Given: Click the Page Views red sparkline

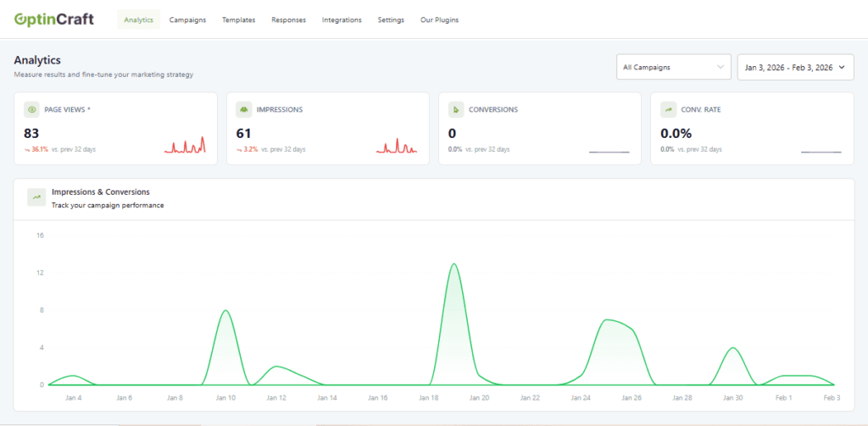Looking at the screenshot, I should click(185, 147).
